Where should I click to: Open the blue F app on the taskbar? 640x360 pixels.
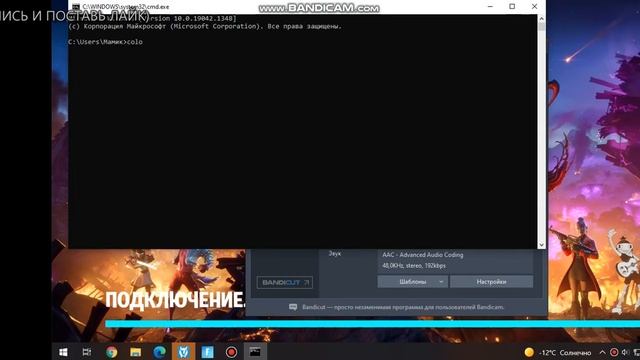pos(207,352)
